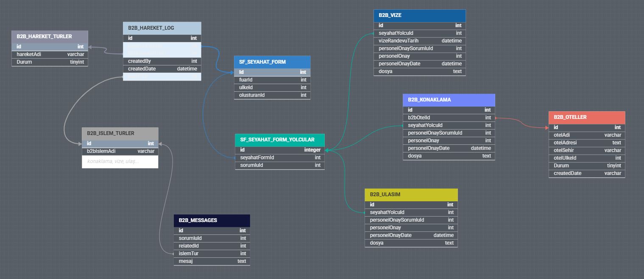Click the B2B_HAREKET_LOG table header
The image size is (644, 279).
click(x=162, y=28)
